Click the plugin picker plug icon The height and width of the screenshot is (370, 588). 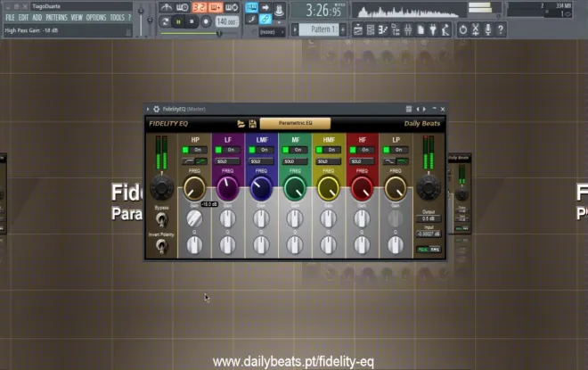pyautogui.click(x=433, y=29)
